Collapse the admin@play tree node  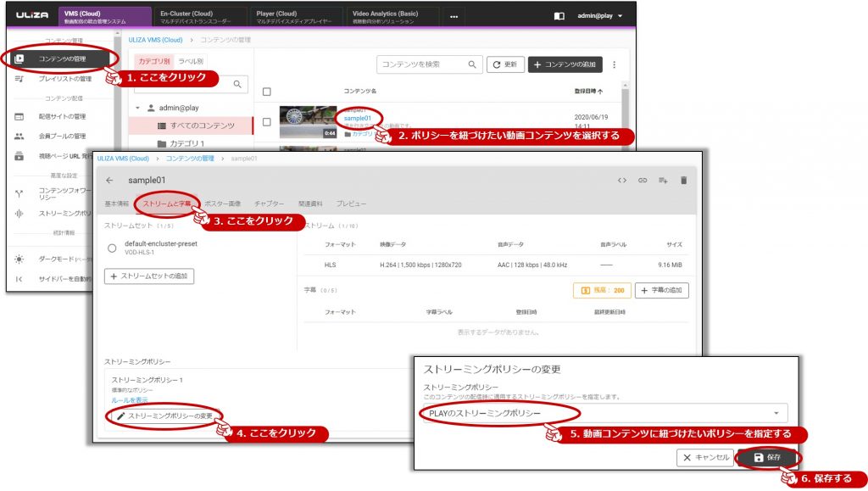[138, 108]
